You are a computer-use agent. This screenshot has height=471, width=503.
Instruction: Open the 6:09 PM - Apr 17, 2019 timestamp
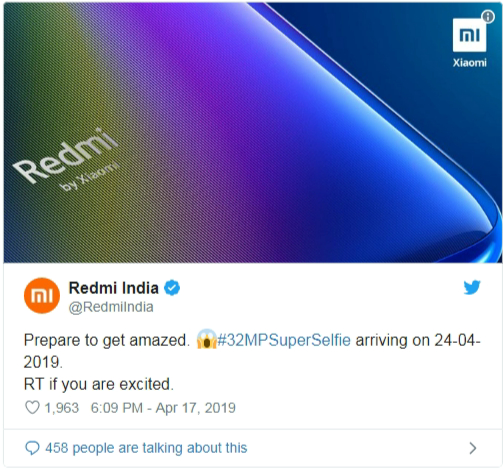coord(163,408)
